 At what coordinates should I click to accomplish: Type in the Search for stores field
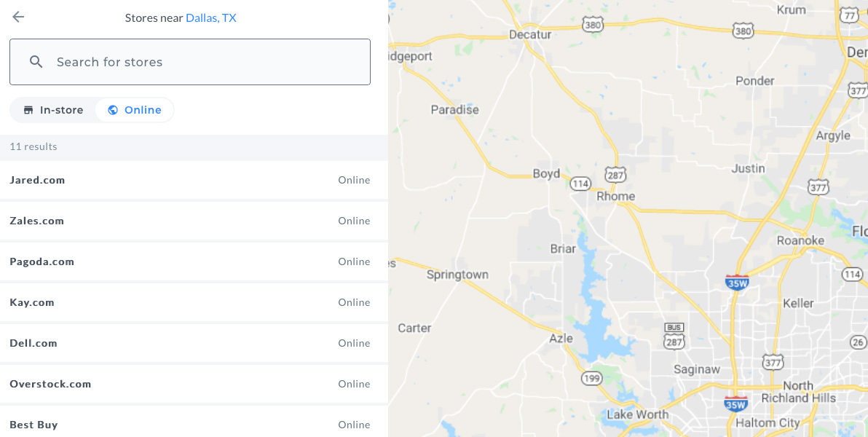click(x=204, y=62)
